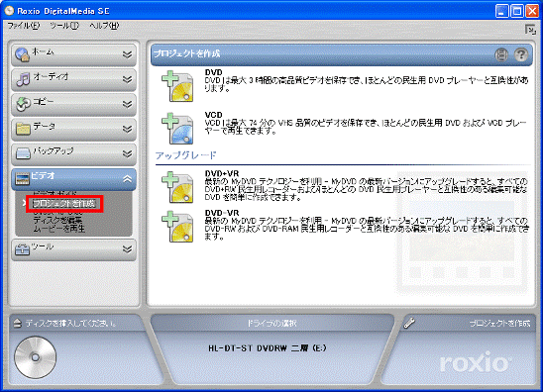Viewport: 543px width, 392px height.
Task: Click the バックアップ drive icon
Action: click(23, 153)
